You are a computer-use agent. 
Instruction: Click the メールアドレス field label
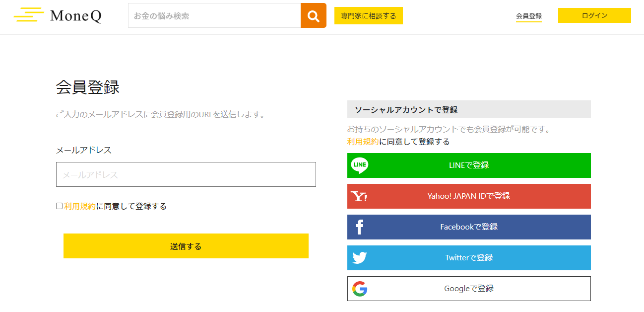(x=84, y=150)
